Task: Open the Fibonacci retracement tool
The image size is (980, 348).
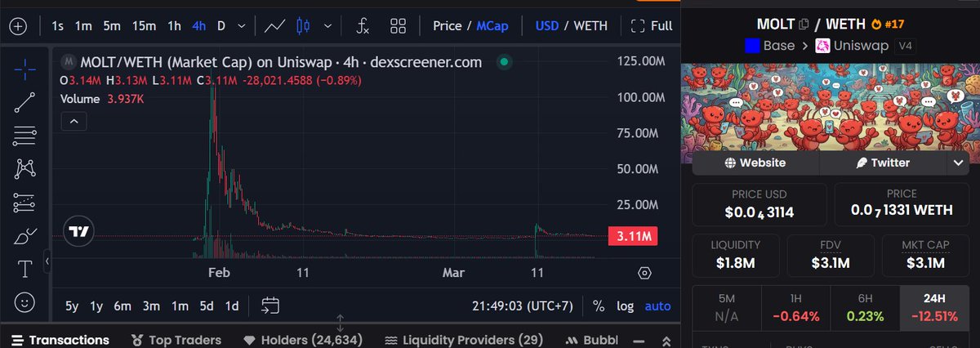Action: 25,135
